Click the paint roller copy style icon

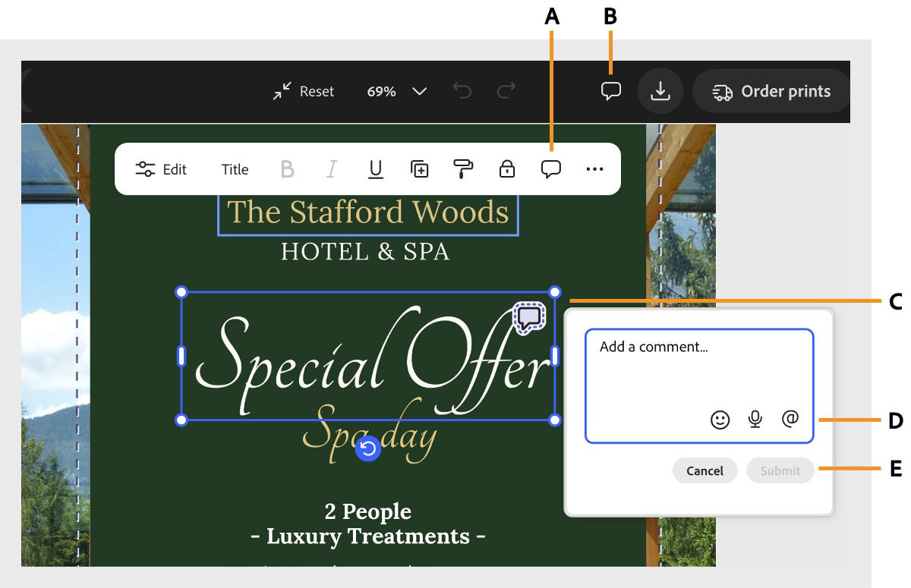(462, 169)
